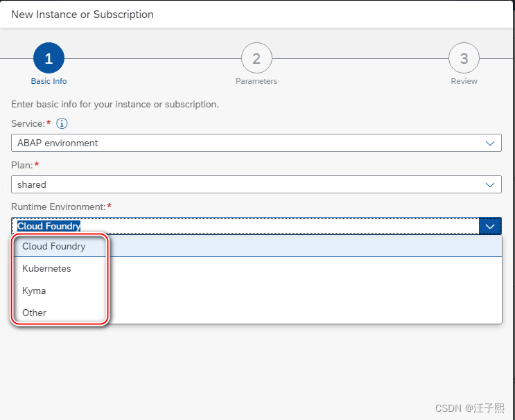Image resolution: width=515 pixels, height=420 pixels.
Task: Click the shared plan field
Action: (256, 184)
